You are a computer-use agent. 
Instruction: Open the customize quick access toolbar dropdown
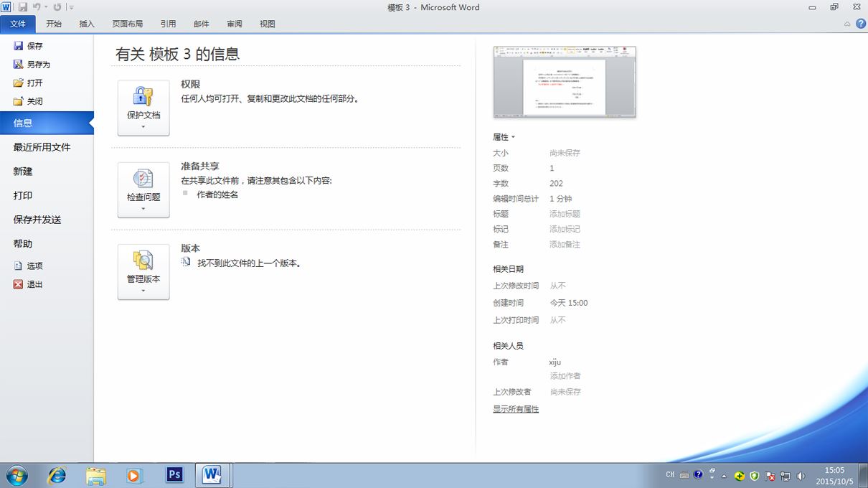coord(71,7)
